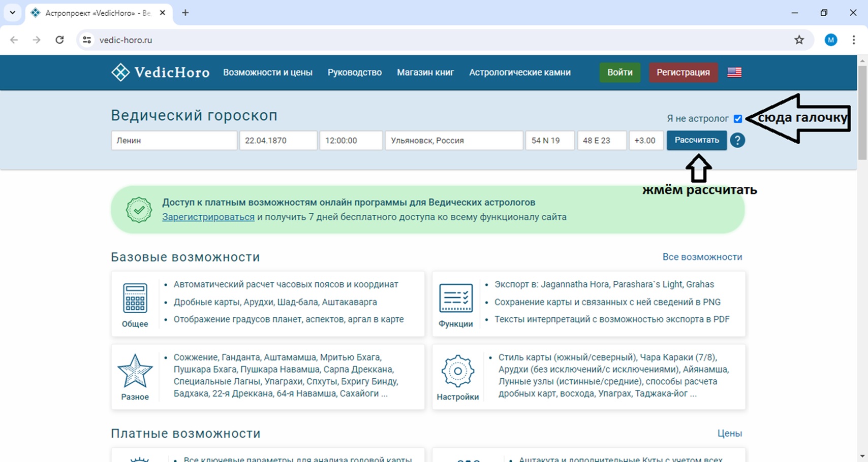This screenshot has height=462, width=868.
Task: Open the tab search dropdown chevron
Action: click(x=13, y=13)
